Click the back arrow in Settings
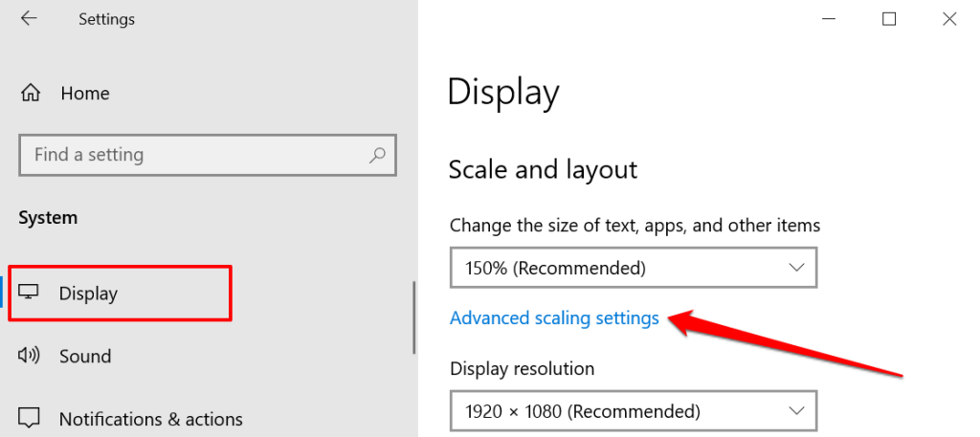The width and height of the screenshot is (980, 437). 29,19
